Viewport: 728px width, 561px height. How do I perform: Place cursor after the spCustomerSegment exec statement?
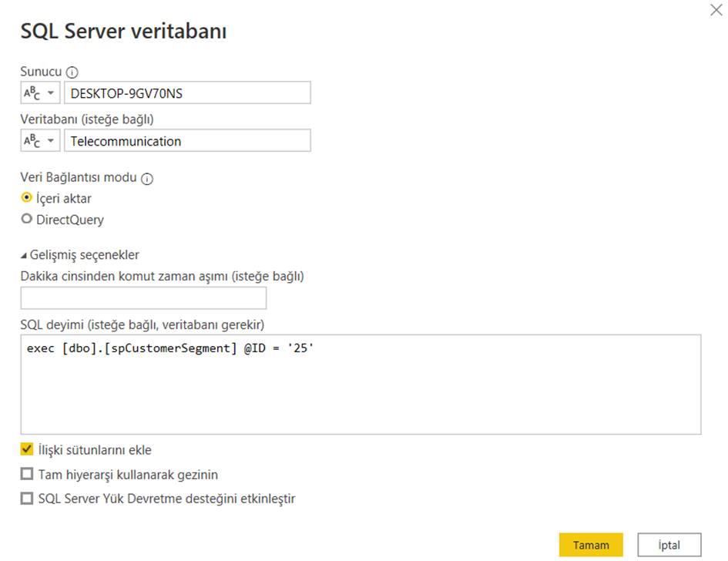point(316,348)
